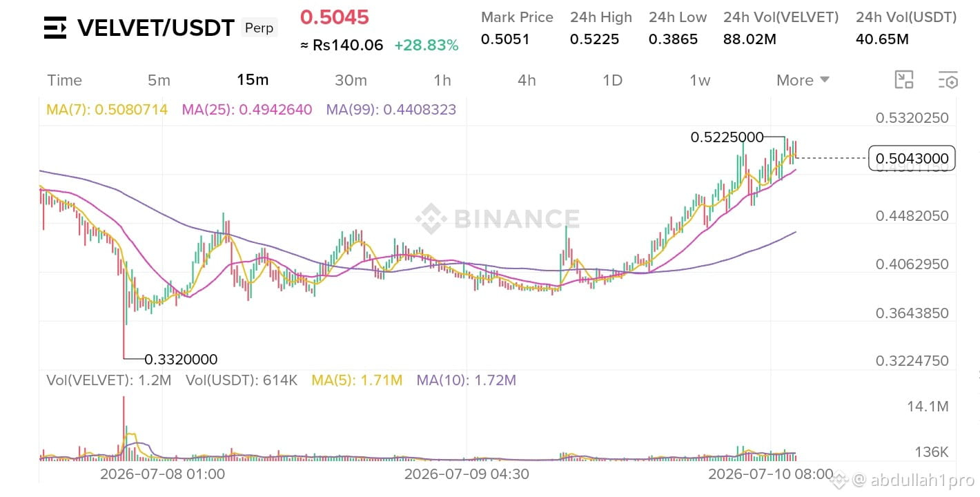Click the Perp contract tag

point(259,28)
